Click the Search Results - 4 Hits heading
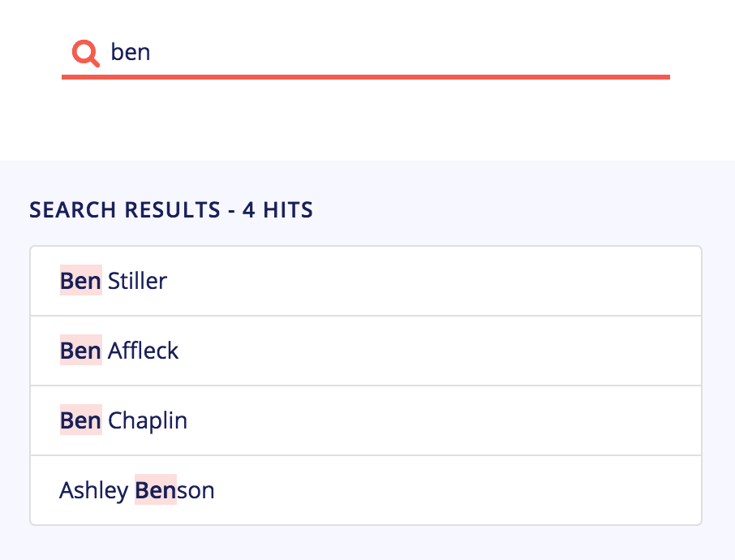This screenshot has height=560, width=735. [171, 209]
